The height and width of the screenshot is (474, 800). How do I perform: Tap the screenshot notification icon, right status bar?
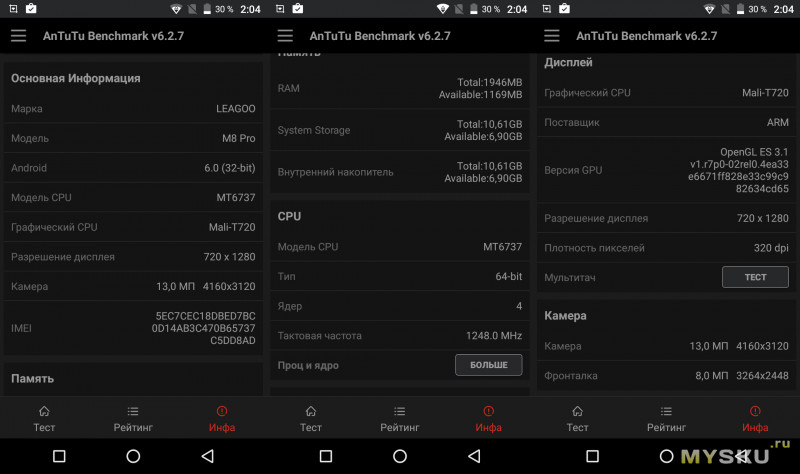[546, 9]
